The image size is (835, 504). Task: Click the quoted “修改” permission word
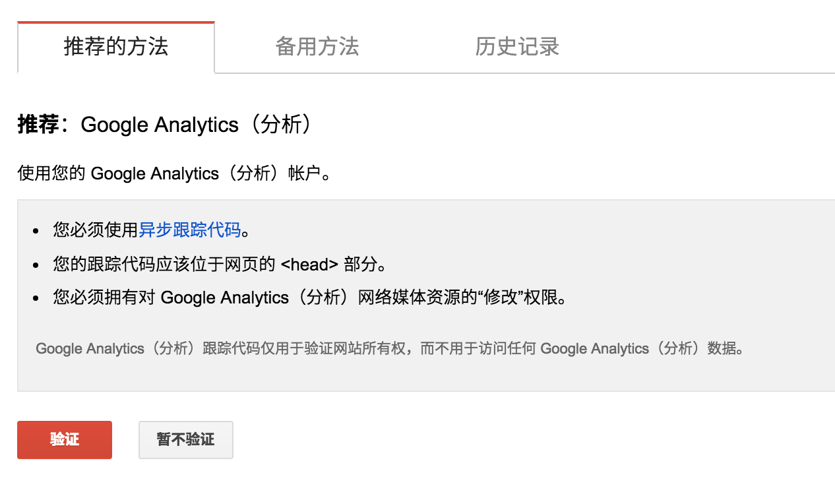click(500, 298)
